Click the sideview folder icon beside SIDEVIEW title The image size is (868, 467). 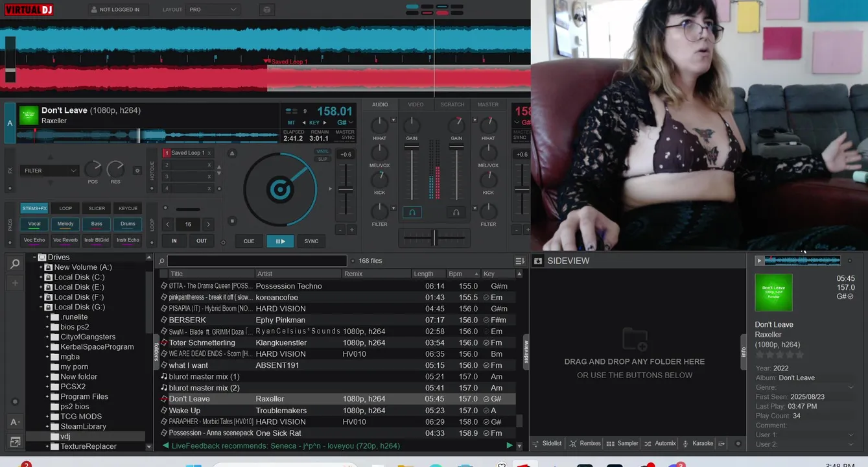click(537, 261)
